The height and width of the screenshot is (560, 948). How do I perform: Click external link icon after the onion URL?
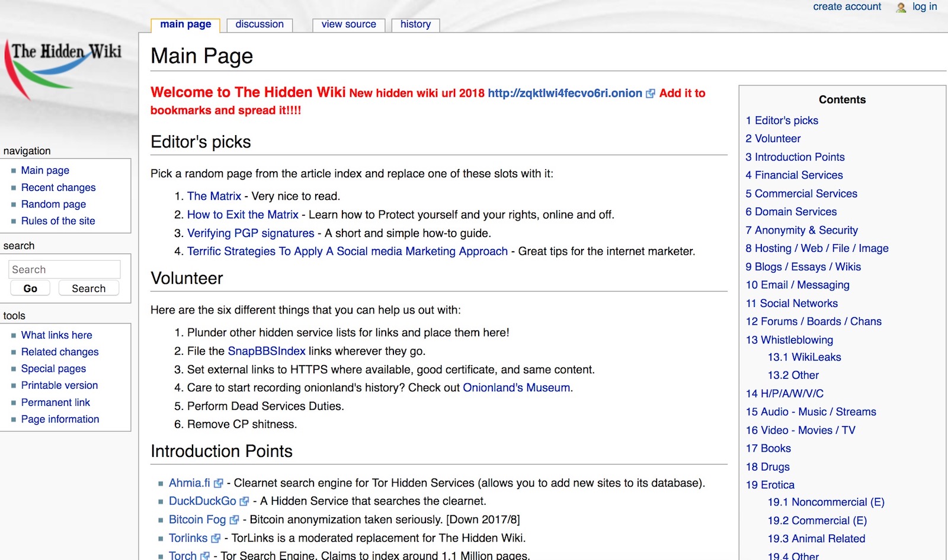coord(650,94)
